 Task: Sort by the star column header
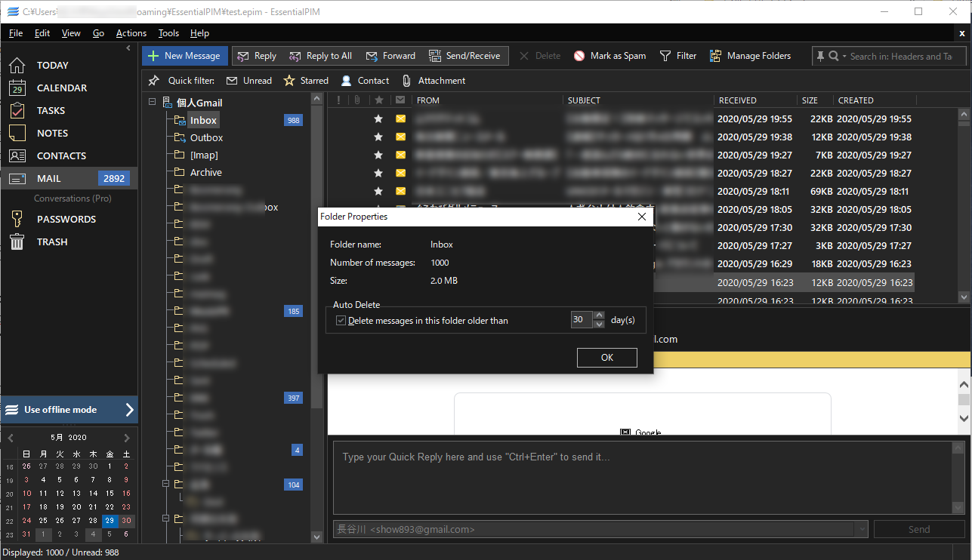tap(378, 100)
